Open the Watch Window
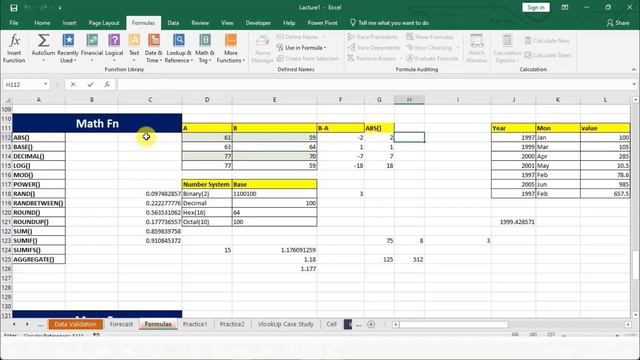 (x=476, y=48)
